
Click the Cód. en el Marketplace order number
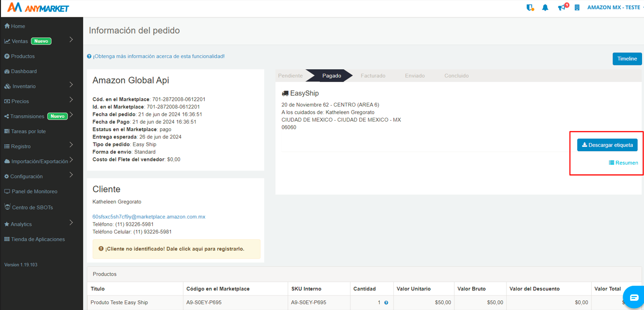pos(179,99)
